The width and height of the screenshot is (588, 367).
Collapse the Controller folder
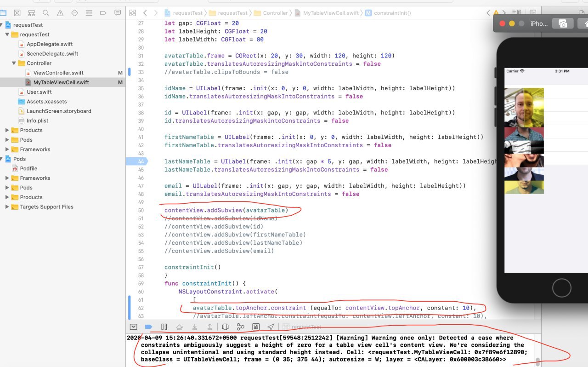pos(14,63)
